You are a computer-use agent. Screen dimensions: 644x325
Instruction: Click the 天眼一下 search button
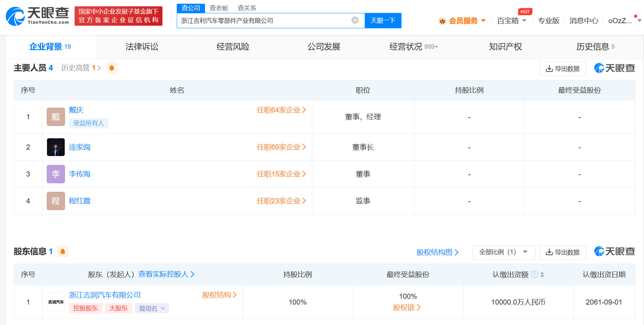(383, 20)
